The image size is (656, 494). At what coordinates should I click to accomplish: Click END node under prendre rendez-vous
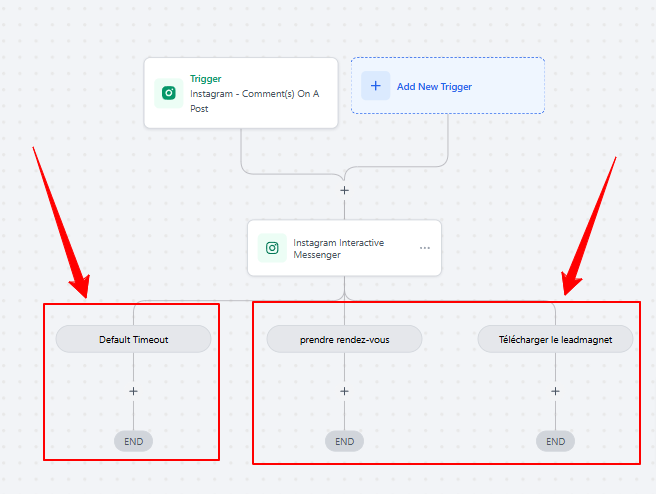pos(344,441)
